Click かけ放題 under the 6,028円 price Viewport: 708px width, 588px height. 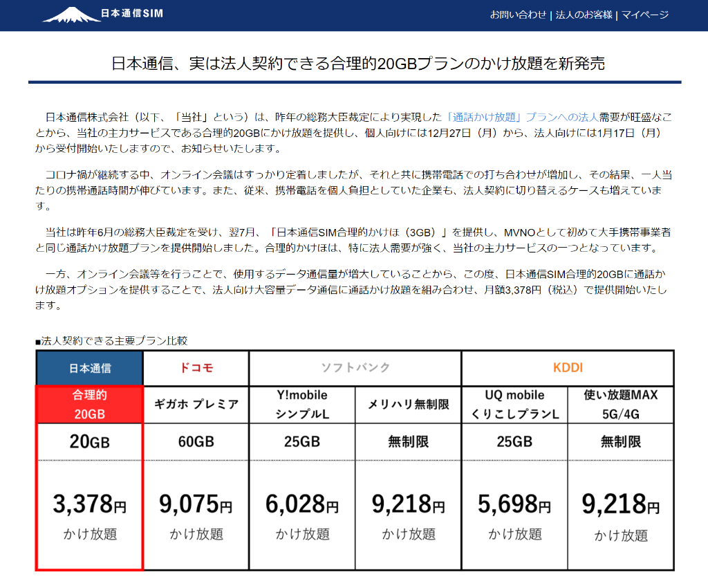point(303,534)
